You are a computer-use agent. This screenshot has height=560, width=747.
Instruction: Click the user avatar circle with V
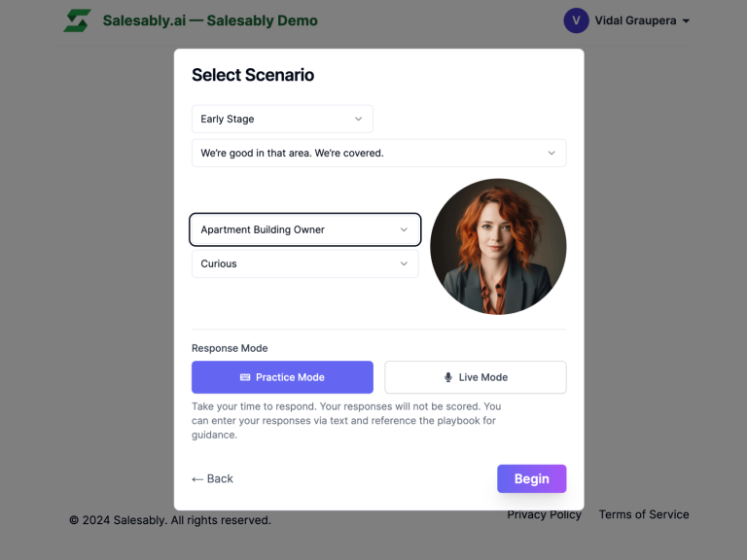pyautogui.click(x=576, y=20)
